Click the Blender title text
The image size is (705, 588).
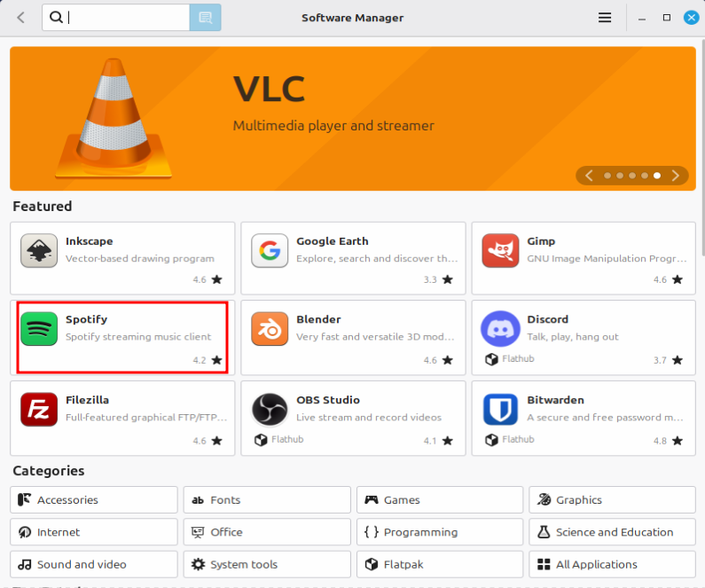318,319
